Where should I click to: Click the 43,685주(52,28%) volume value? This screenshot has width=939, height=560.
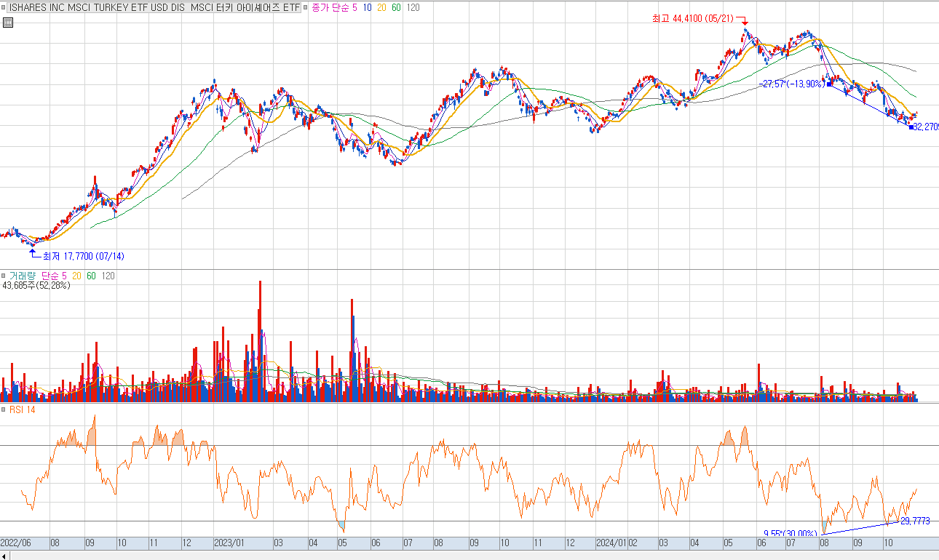pyautogui.click(x=36, y=286)
